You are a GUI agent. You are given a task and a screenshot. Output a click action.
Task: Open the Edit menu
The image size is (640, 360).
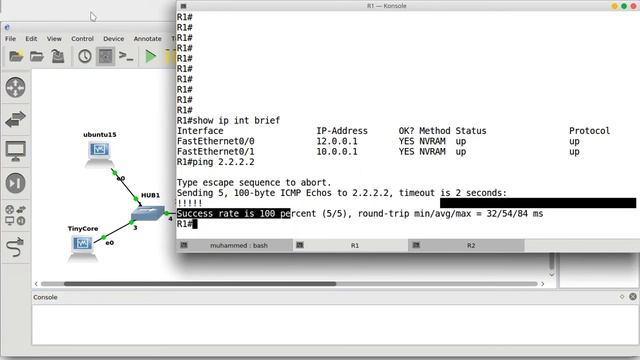point(31,39)
